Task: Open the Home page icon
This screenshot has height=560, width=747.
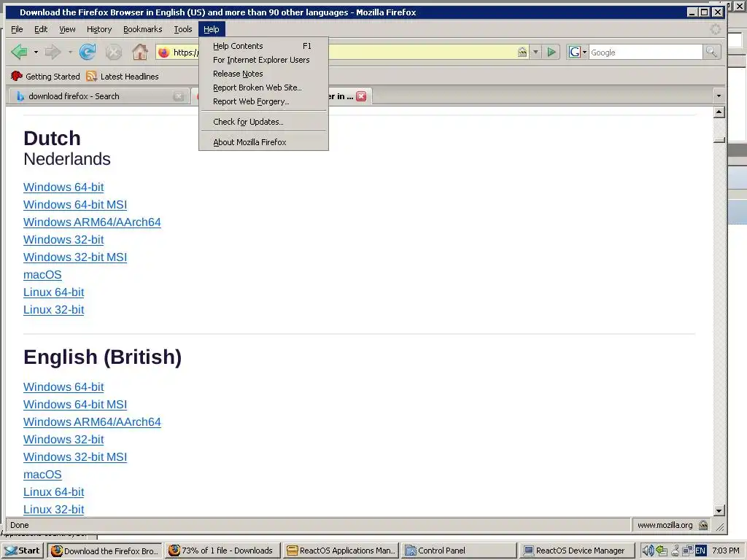Action: point(139,52)
